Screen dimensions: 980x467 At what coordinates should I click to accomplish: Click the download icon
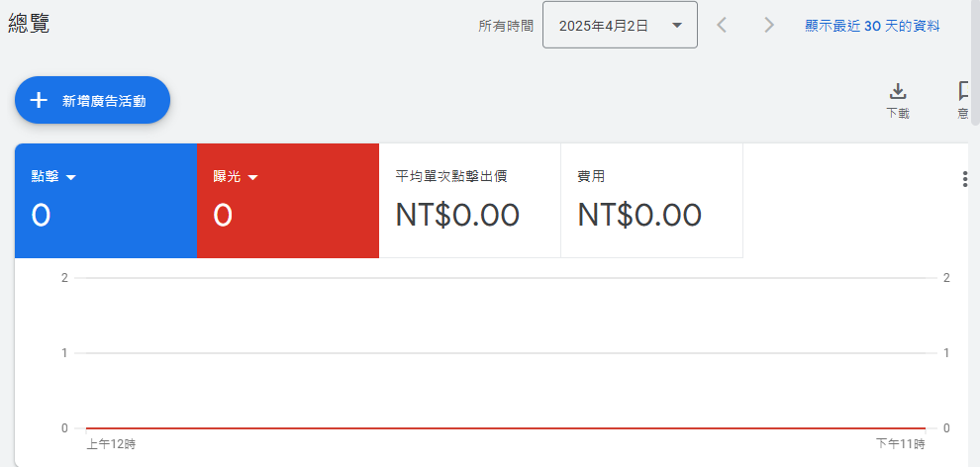tap(898, 91)
